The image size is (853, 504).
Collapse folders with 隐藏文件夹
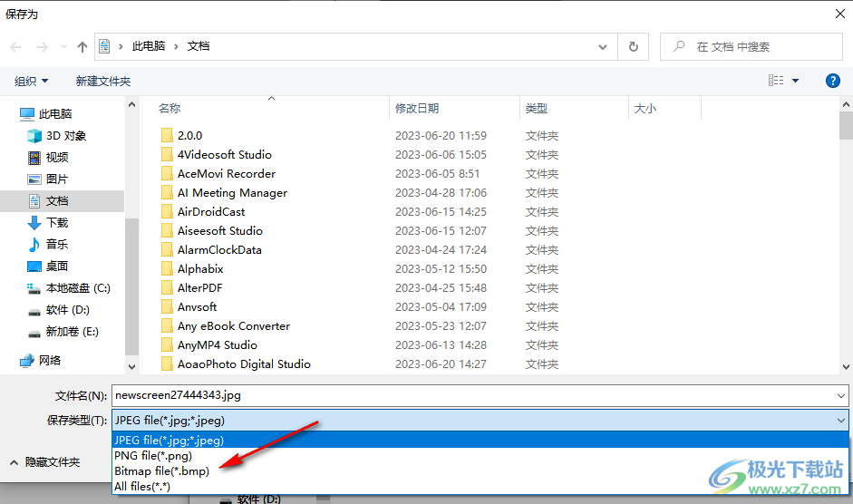point(44,462)
